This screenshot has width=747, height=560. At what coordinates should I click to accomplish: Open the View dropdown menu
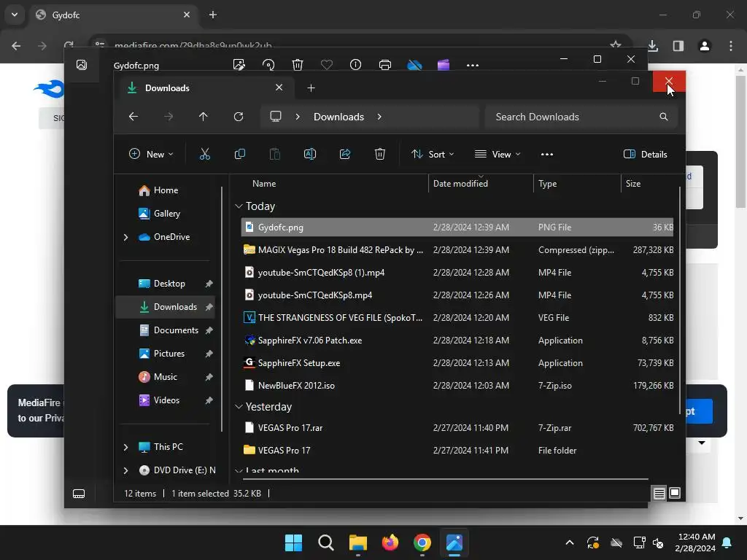coord(498,154)
